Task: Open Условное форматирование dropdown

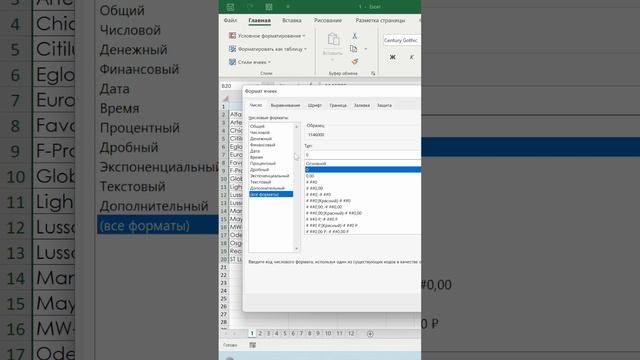Action: (x=267, y=36)
